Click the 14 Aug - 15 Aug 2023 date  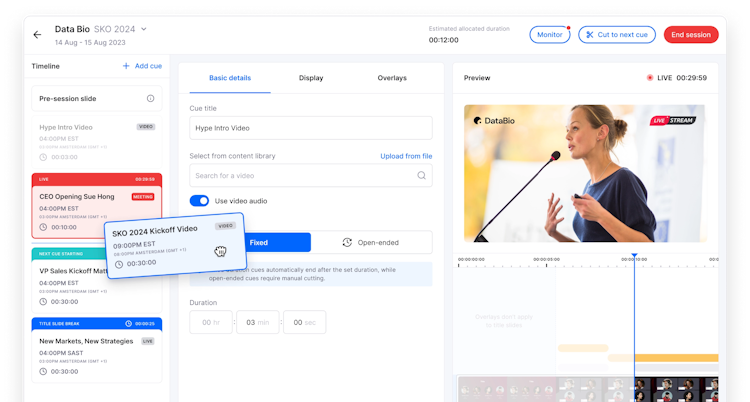click(x=90, y=43)
